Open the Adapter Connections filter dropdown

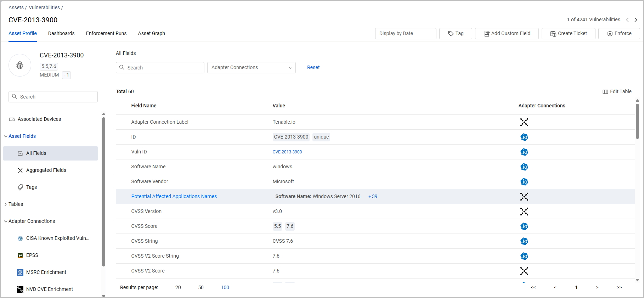click(x=252, y=68)
